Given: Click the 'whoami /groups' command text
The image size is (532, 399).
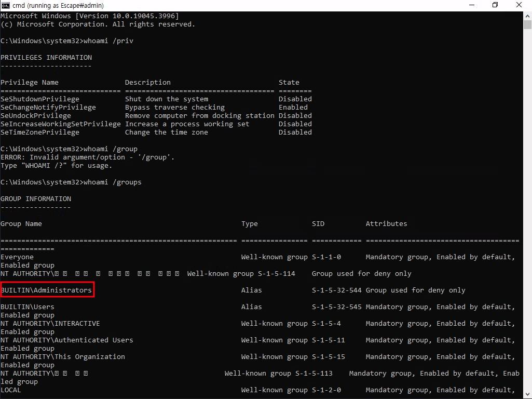Looking at the screenshot, I should point(113,182).
